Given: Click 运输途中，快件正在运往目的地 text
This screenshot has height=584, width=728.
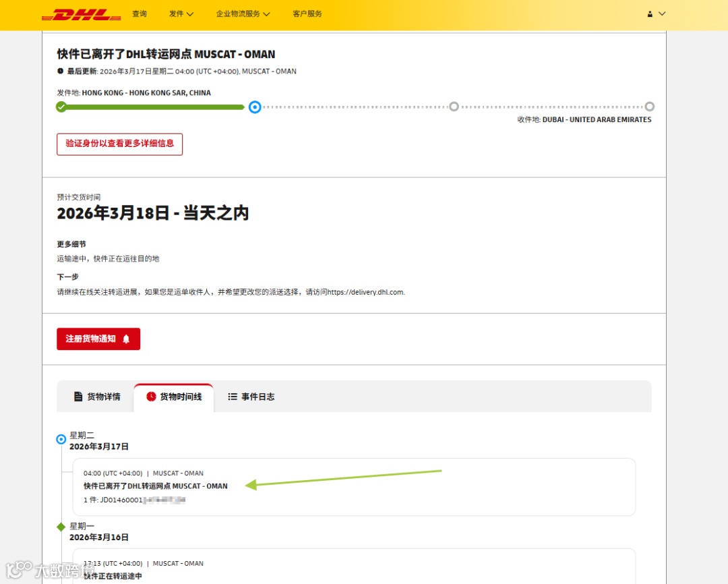Looking at the screenshot, I should tap(108, 259).
